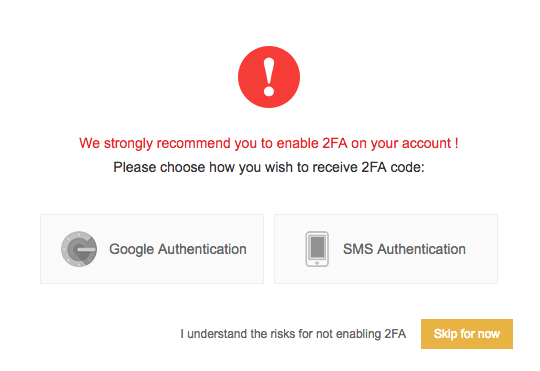Click empty space right of SMS Authentication label
The width and height of the screenshot is (540, 371).
point(481,249)
